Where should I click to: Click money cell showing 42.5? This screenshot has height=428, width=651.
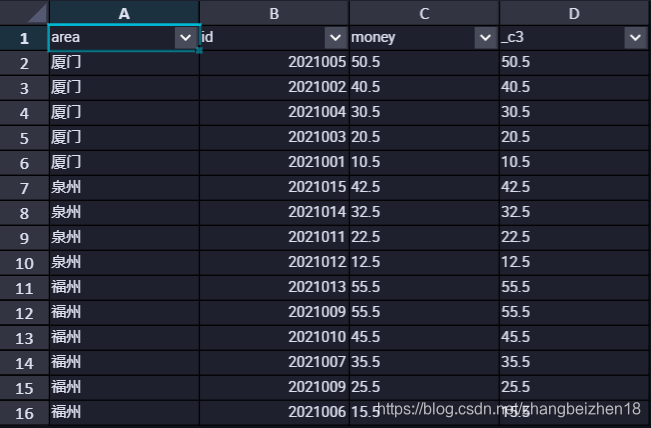pos(424,188)
